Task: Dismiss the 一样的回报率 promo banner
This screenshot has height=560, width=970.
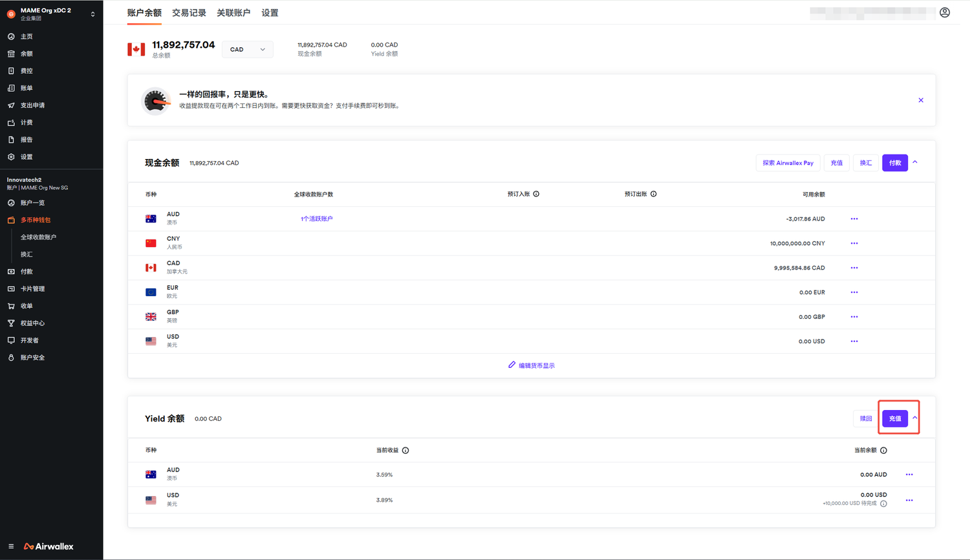Action: pos(921,100)
